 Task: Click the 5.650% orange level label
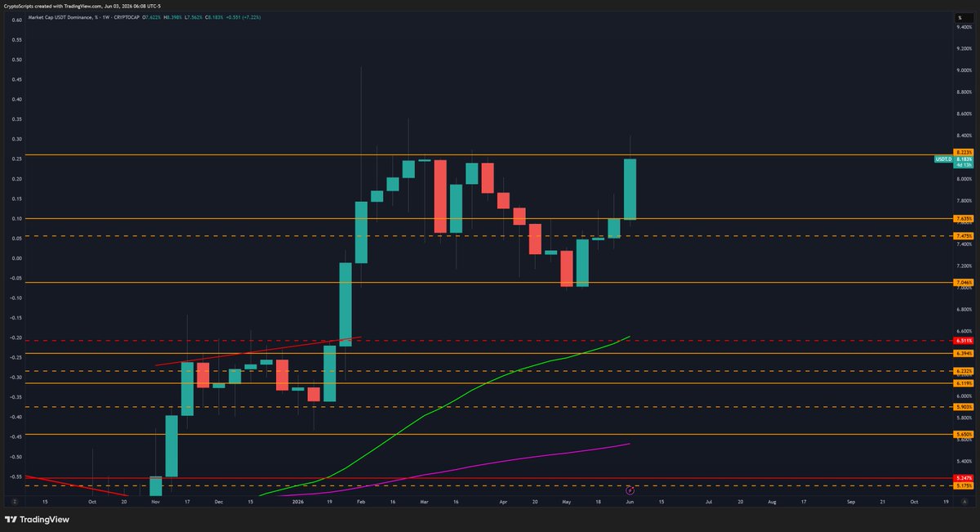(962, 434)
